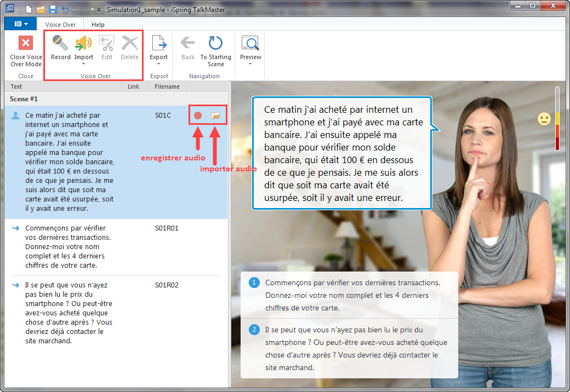Viewport: 570px width, 392px height.
Task: Open the Preview dropdown options
Action: (250, 64)
